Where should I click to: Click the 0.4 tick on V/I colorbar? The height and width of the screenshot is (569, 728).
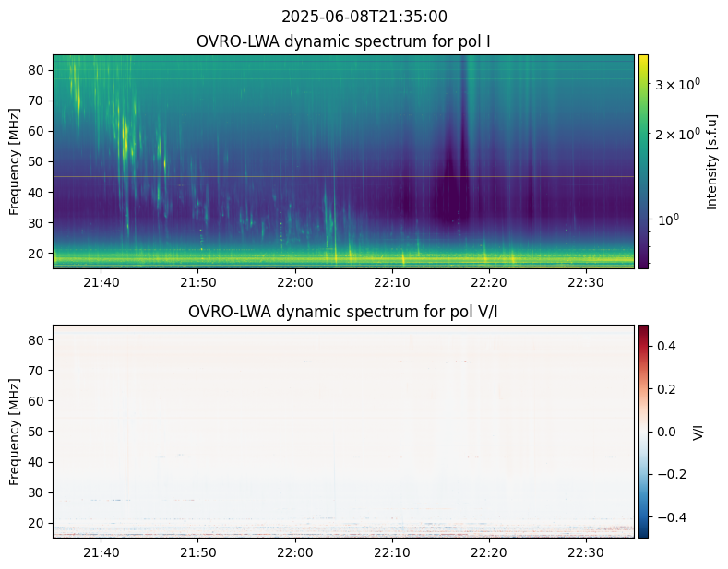point(666,345)
